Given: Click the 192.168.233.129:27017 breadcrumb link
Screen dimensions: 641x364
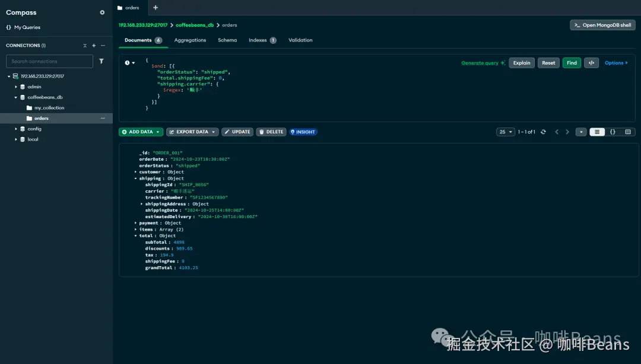Looking at the screenshot, I should (x=143, y=25).
